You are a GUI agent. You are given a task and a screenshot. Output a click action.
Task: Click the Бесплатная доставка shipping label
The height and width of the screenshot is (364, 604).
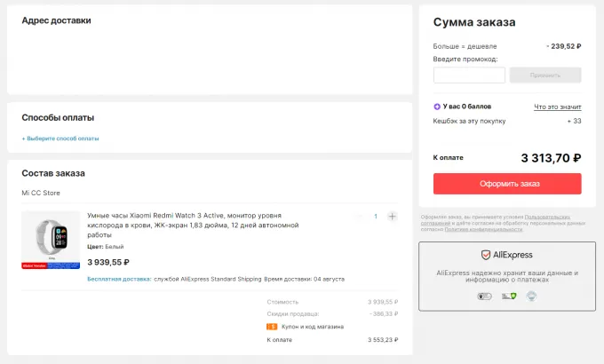pos(118,279)
